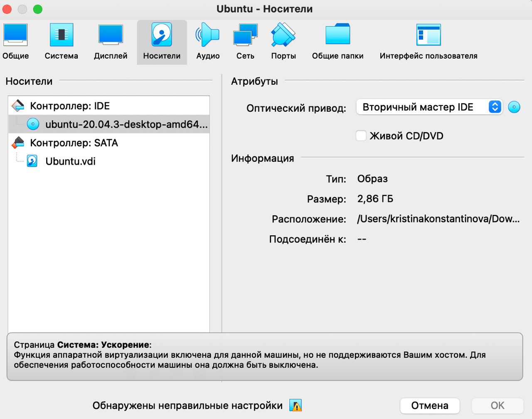Click the Обнаружены неправильные настройки text
Viewport: 532px width, 419px height.
[187, 406]
